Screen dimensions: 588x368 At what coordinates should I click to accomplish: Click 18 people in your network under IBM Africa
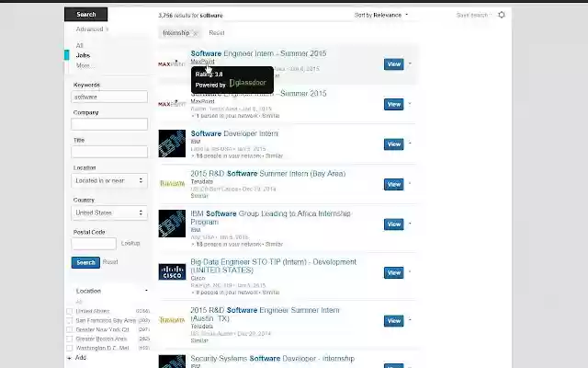tap(229, 244)
